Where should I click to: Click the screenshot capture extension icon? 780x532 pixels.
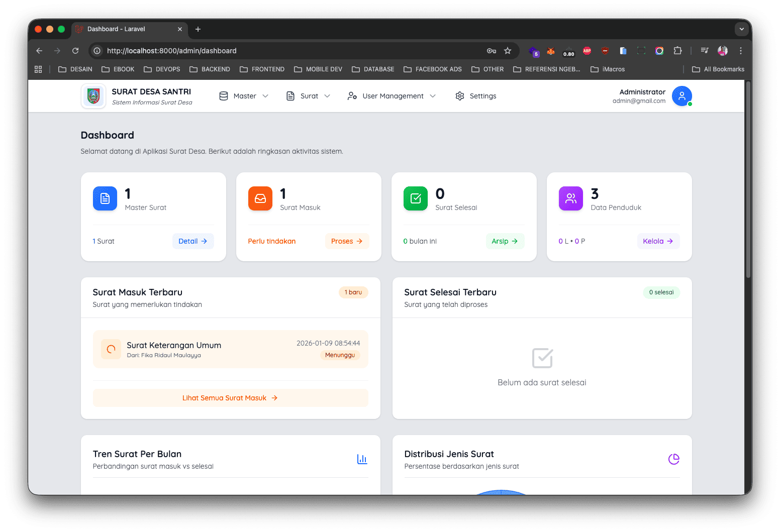point(641,51)
